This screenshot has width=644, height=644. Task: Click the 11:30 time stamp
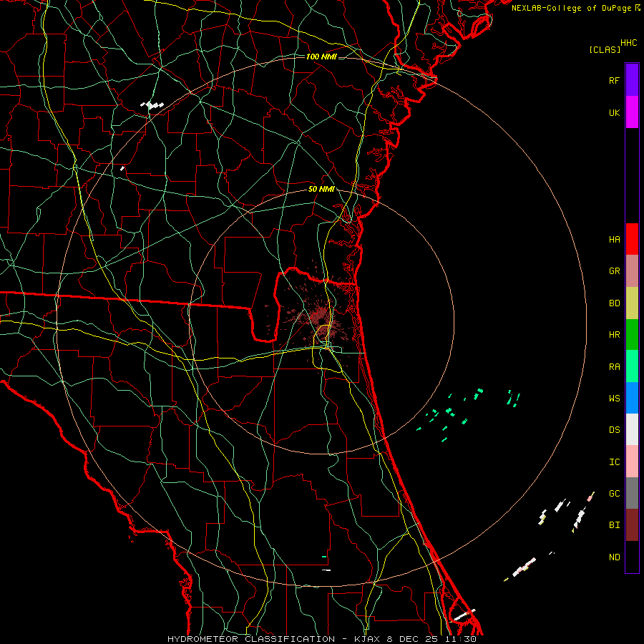pos(461,639)
